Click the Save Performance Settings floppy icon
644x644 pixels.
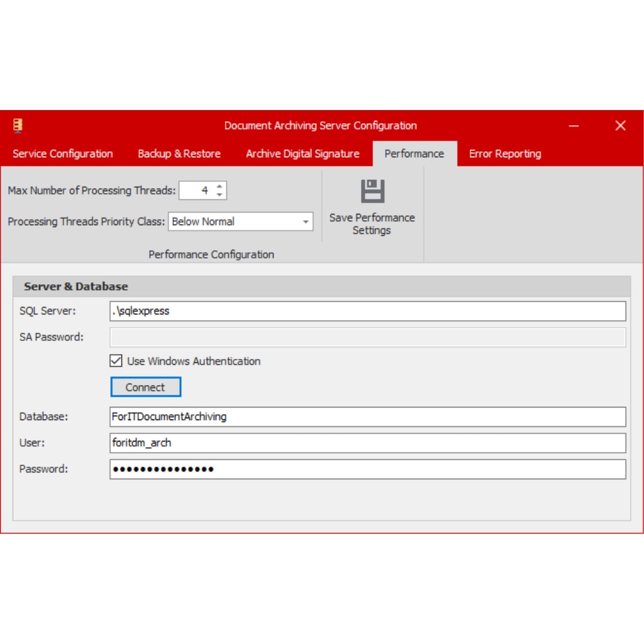372,191
